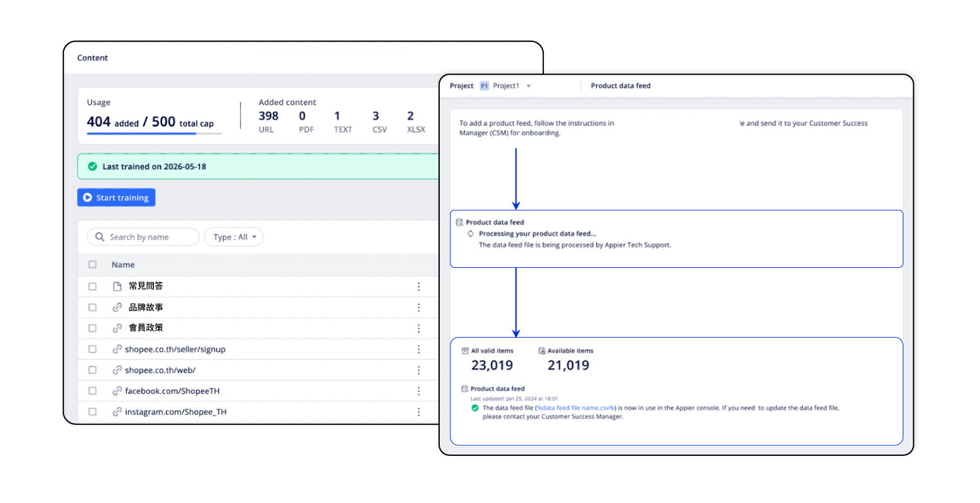980x503 pixels.
Task: Click the 3 CSV count
Action: click(x=376, y=116)
